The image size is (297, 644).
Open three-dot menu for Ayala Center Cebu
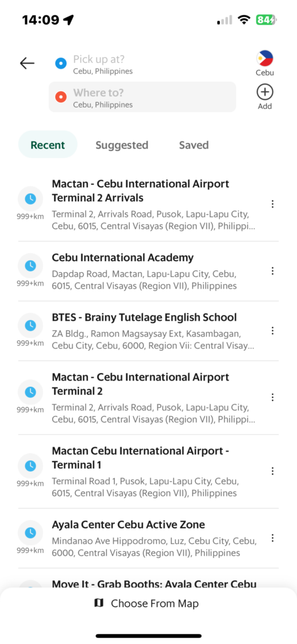(x=273, y=538)
